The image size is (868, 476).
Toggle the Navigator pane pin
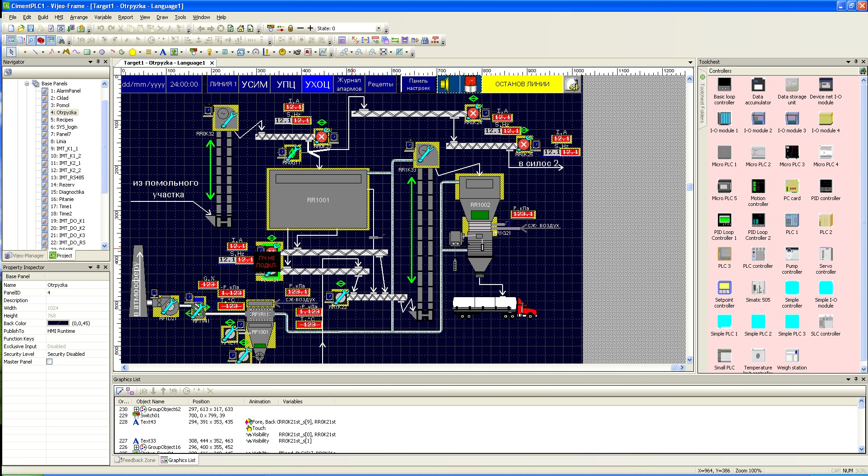click(98, 62)
